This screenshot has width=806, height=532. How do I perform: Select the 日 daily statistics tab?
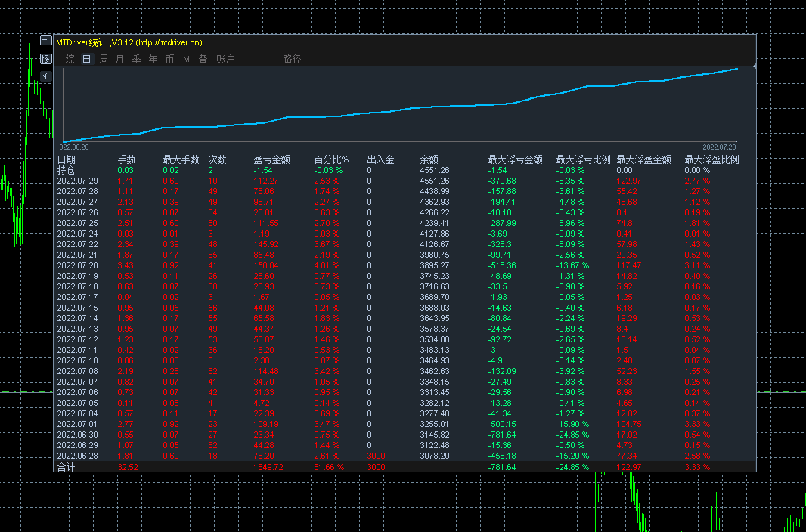[x=87, y=59]
